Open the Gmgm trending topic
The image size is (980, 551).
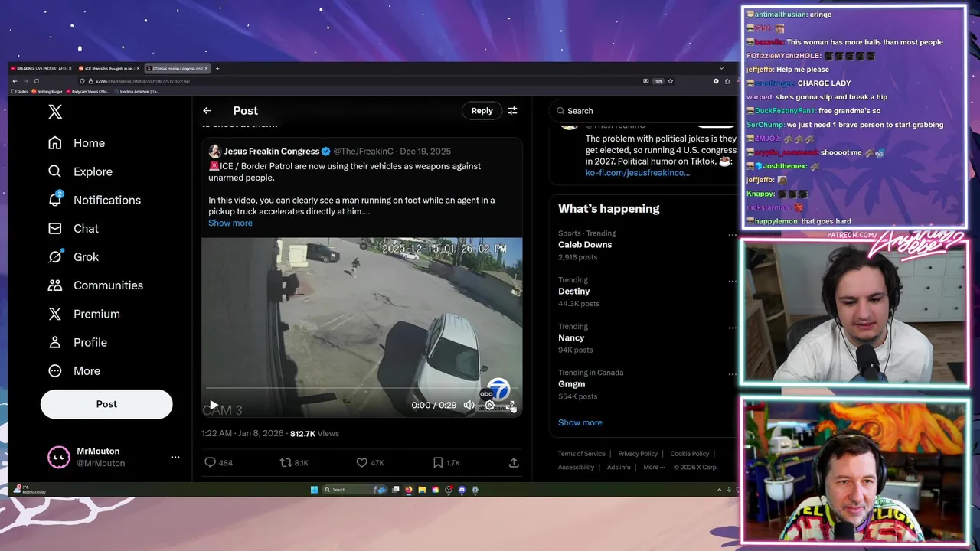click(x=572, y=384)
